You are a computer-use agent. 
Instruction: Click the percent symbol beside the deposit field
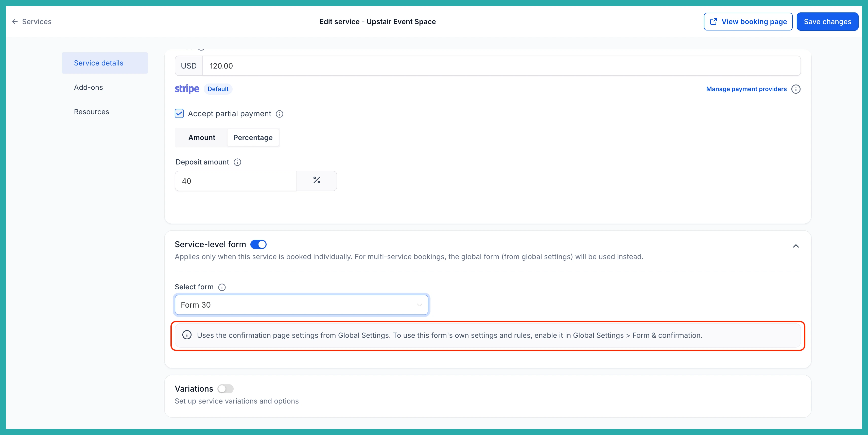click(316, 181)
